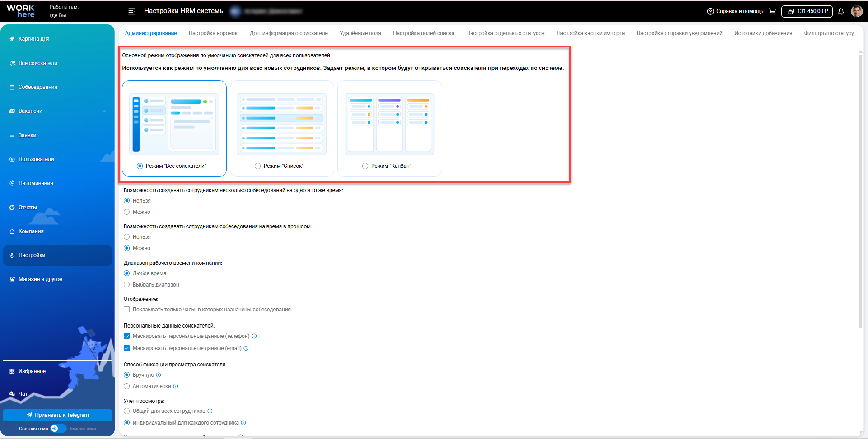Open the 131 450,00 ₽ balance button

(x=807, y=11)
